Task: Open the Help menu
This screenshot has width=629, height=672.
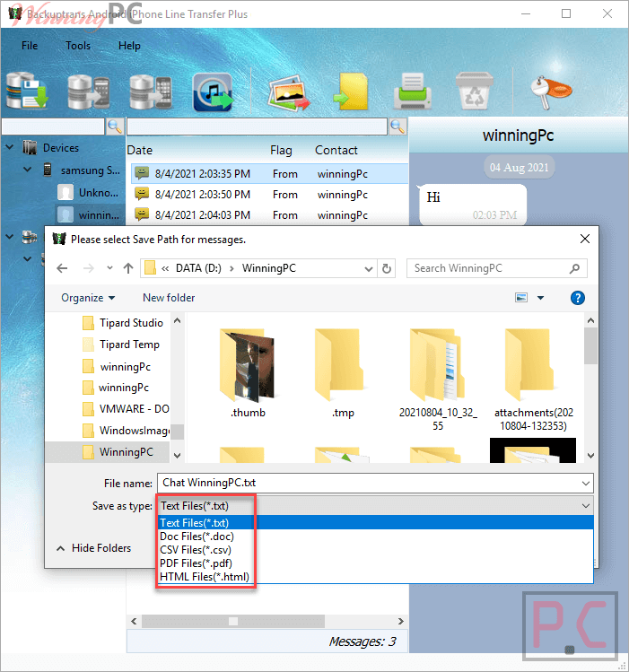Action: 129,46
